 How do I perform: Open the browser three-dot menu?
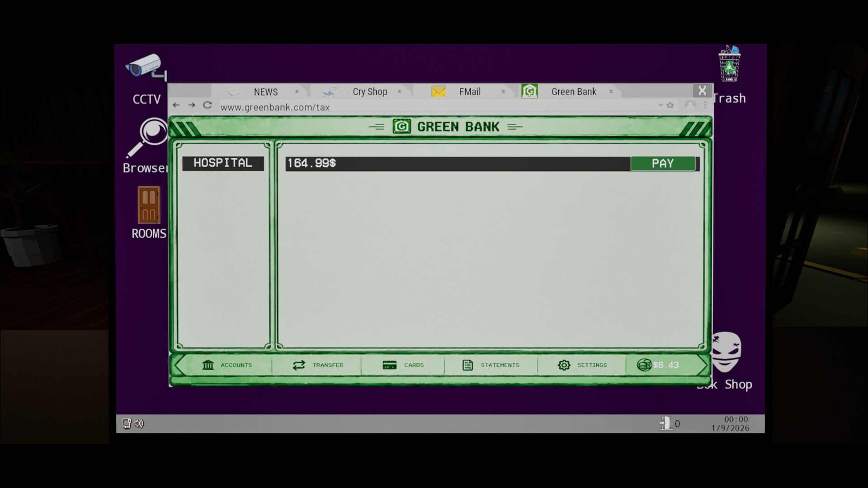pos(705,105)
